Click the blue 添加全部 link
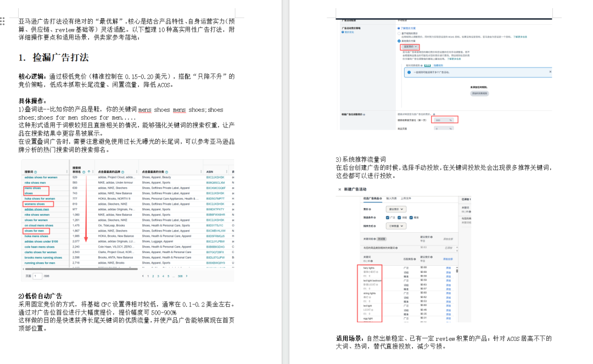This screenshot has width=593, height=364. tap(448, 259)
